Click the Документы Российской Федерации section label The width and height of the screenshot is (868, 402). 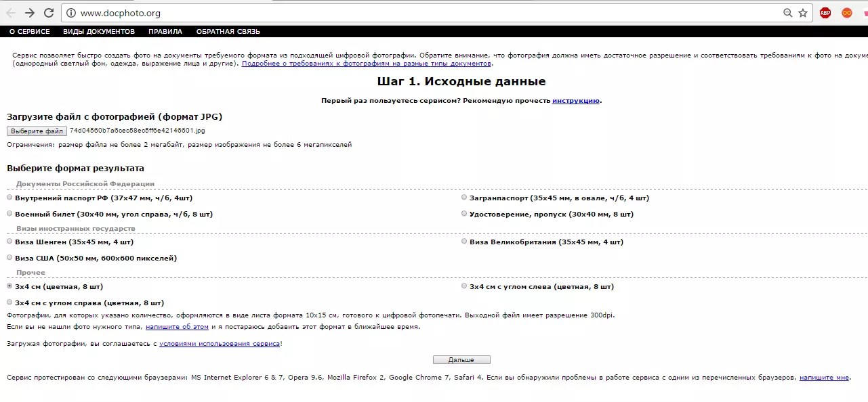85,184
